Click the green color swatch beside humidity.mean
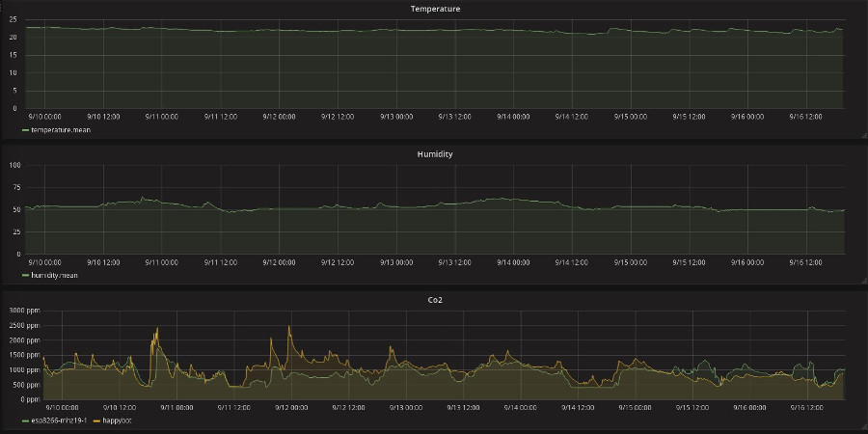Image resolution: width=868 pixels, height=434 pixels. pos(25,275)
